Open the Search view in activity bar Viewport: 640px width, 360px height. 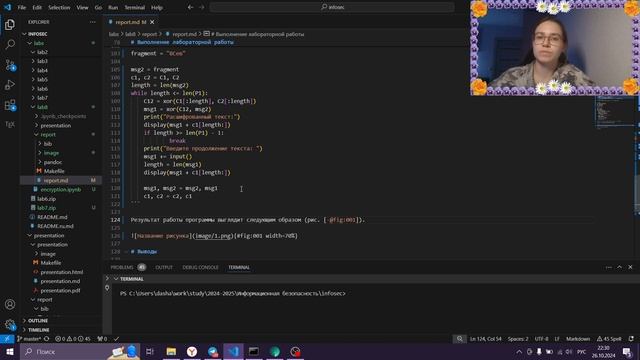tap(10, 44)
